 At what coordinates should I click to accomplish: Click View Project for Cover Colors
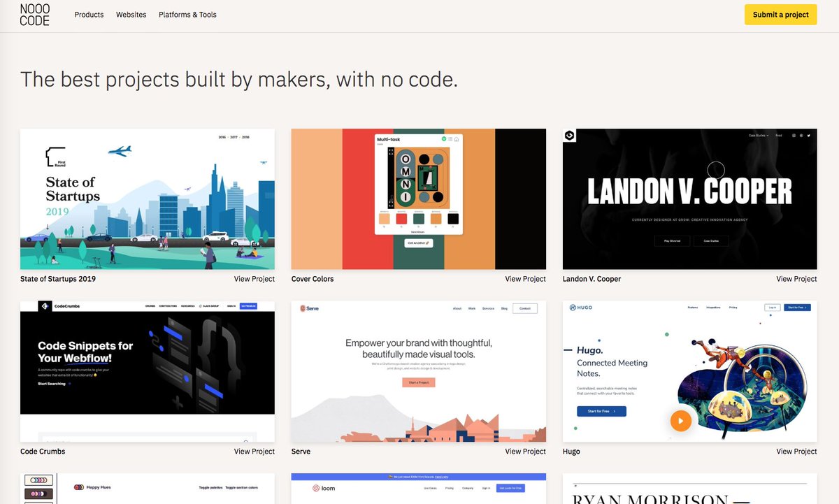coord(526,279)
